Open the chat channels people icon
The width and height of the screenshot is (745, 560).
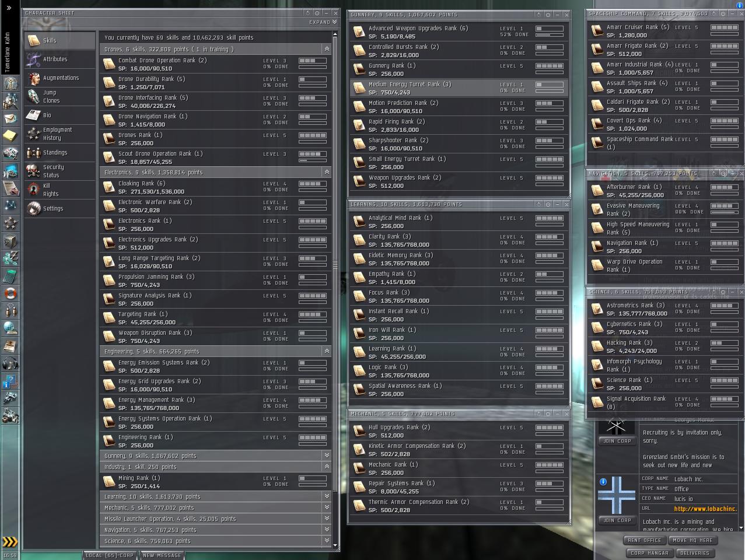click(10, 311)
